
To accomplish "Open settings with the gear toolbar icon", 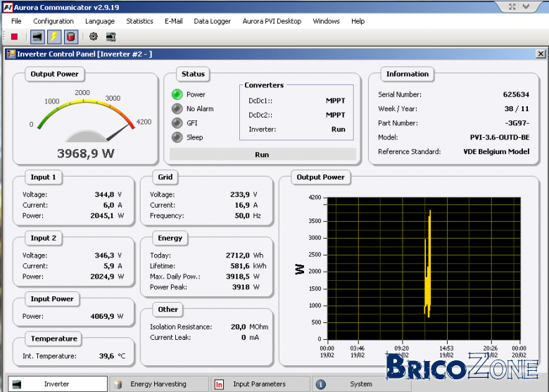I will coord(94,37).
